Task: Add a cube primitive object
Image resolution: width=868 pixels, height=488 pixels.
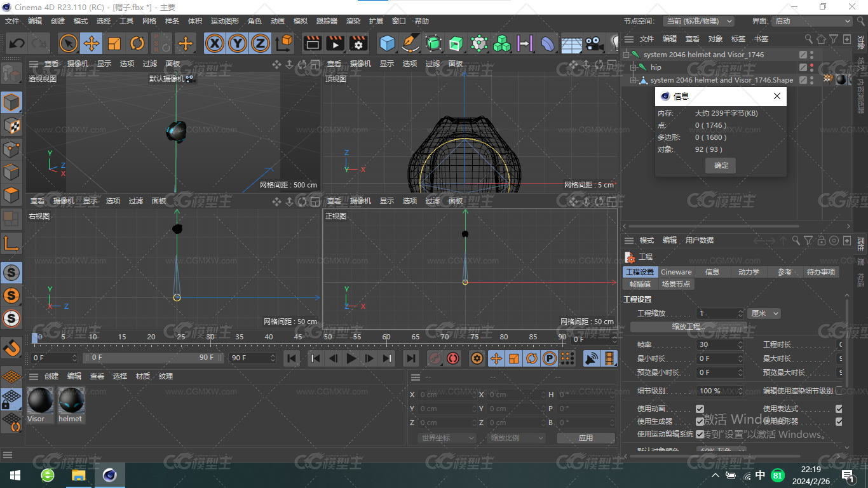Action: pos(387,44)
